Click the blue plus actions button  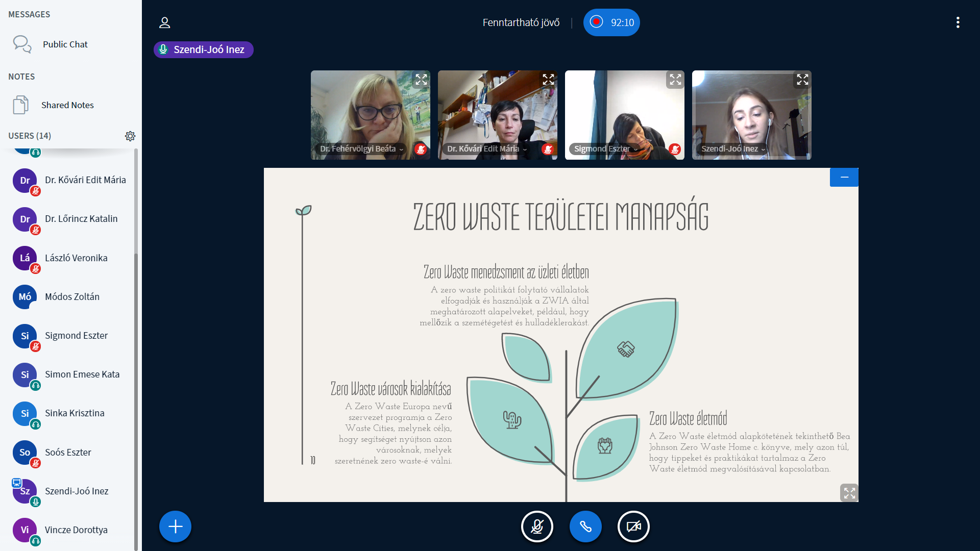(x=175, y=527)
